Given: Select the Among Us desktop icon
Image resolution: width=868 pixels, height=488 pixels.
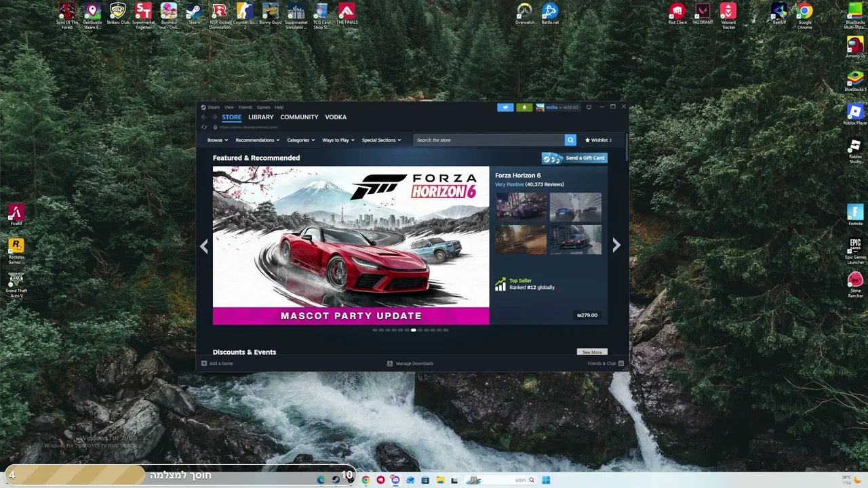Looking at the screenshot, I should (x=855, y=47).
